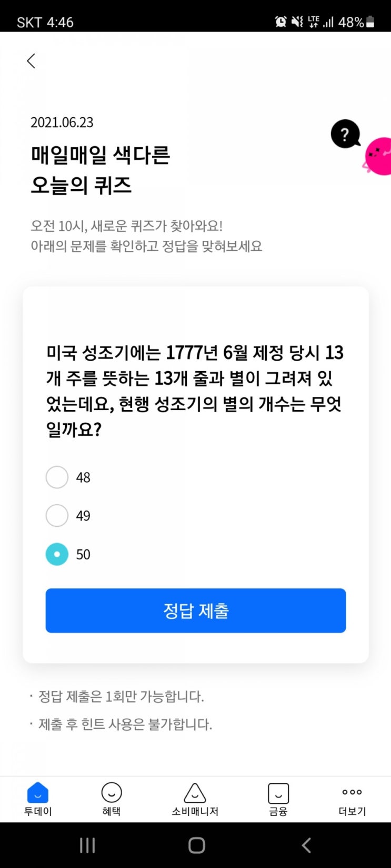Select the 48 answer radio button
The height and width of the screenshot is (868, 391).
click(57, 477)
